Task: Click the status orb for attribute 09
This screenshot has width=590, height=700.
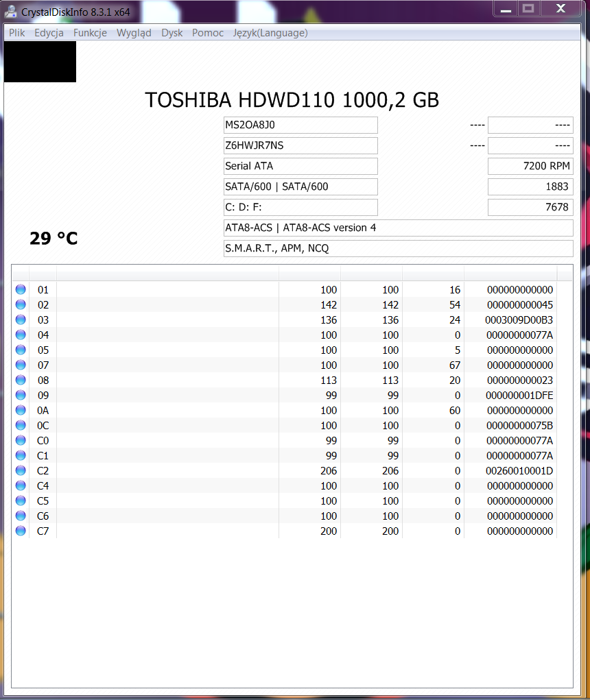Action: tap(21, 395)
